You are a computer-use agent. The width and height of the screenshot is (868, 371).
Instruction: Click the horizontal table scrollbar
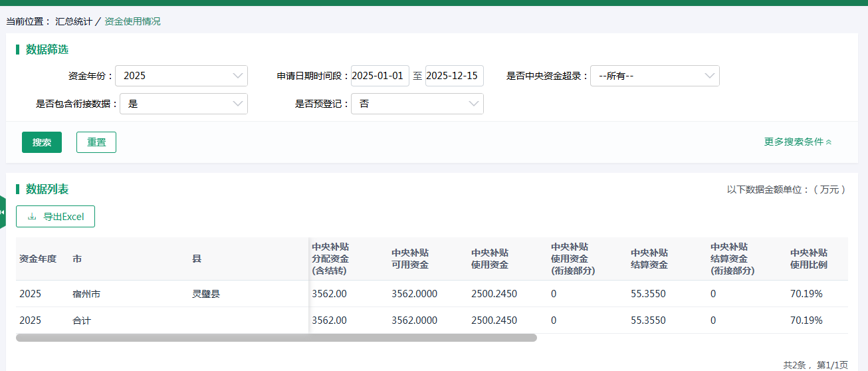tap(276, 338)
